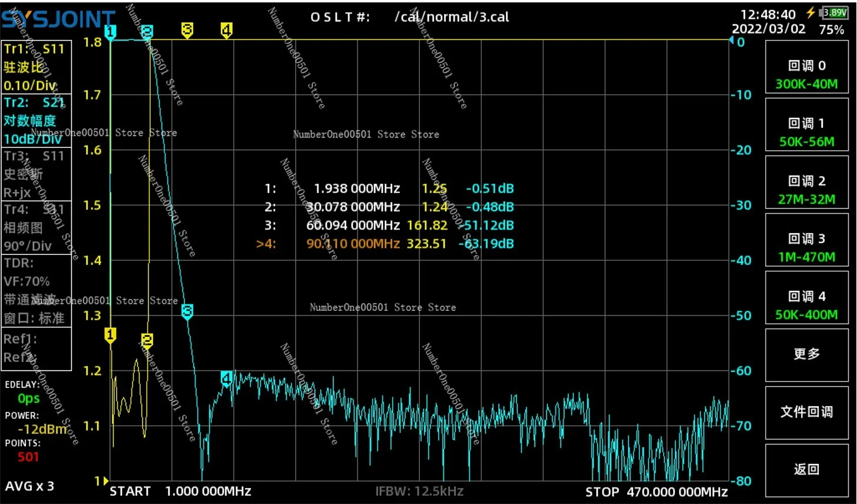Open the 更多 menu button
This screenshot has width=857, height=504.
(806, 354)
